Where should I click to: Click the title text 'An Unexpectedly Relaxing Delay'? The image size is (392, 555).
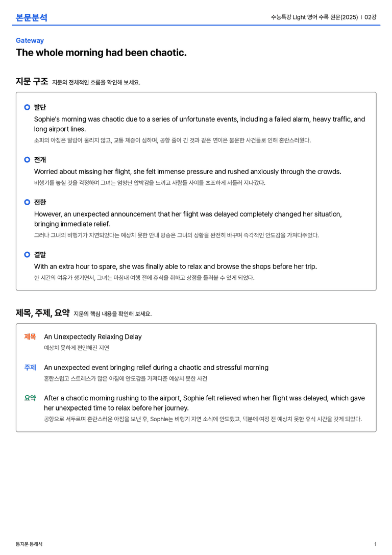pyautogui.click(x=93, y=336)
